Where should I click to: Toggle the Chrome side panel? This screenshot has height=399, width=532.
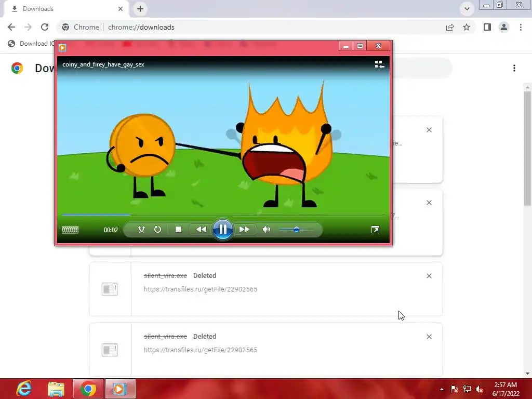487,27
